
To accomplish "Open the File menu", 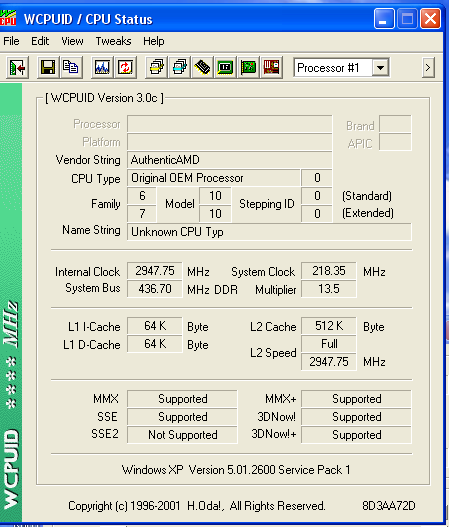I will (11, 41).
